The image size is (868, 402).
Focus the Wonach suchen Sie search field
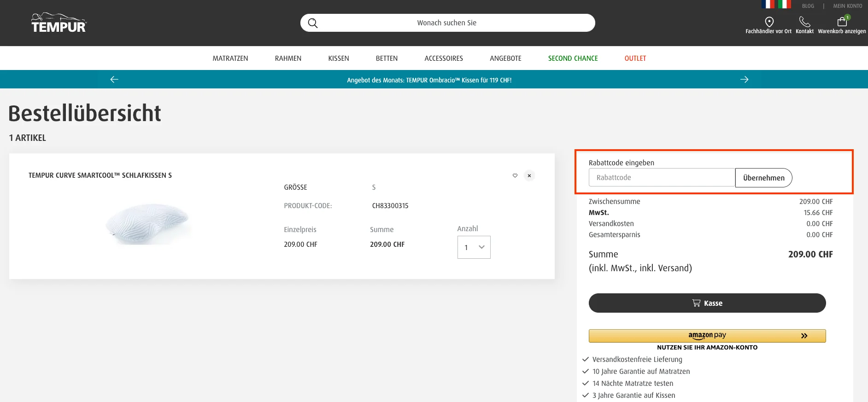pyautogui.click(x=447, y=23)
